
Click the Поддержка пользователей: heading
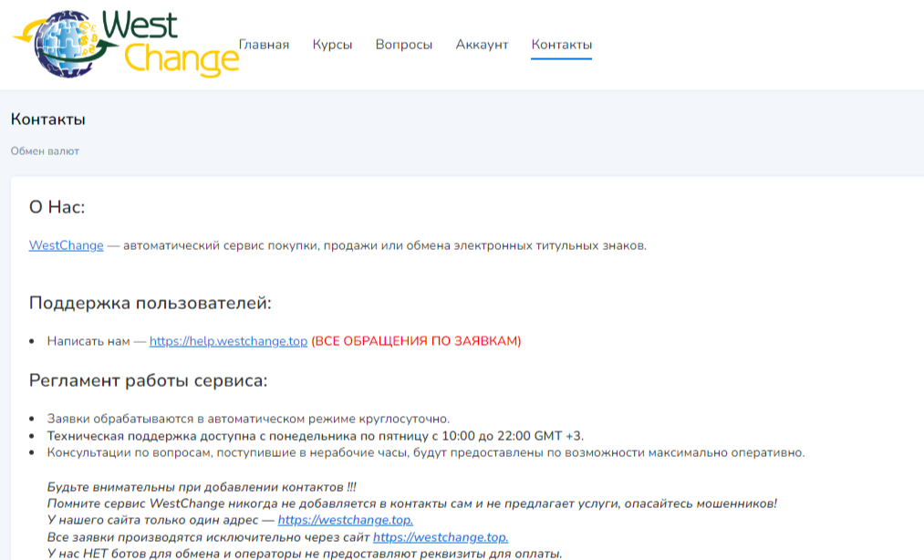pyautogui.click(x=151, y=303)
